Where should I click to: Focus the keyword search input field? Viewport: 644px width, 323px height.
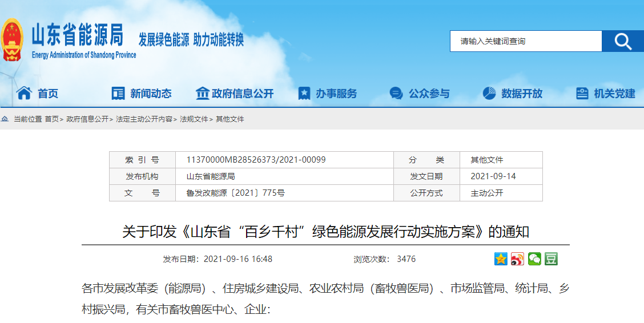point(525,41)
